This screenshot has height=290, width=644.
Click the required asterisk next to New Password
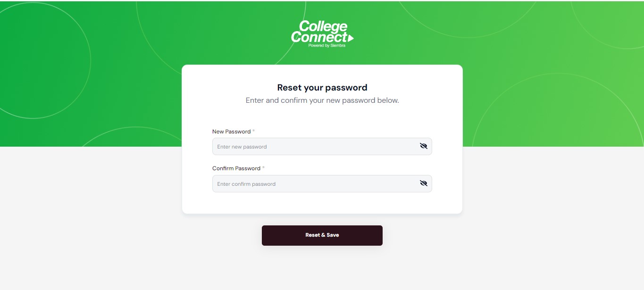click(254, 131)
